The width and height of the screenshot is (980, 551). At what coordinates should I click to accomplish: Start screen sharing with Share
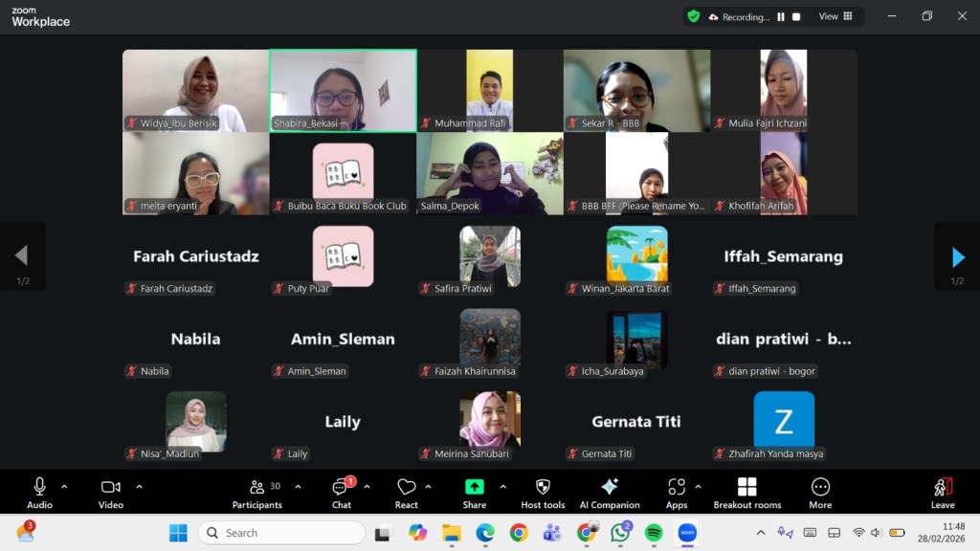[x=474, y=492]
